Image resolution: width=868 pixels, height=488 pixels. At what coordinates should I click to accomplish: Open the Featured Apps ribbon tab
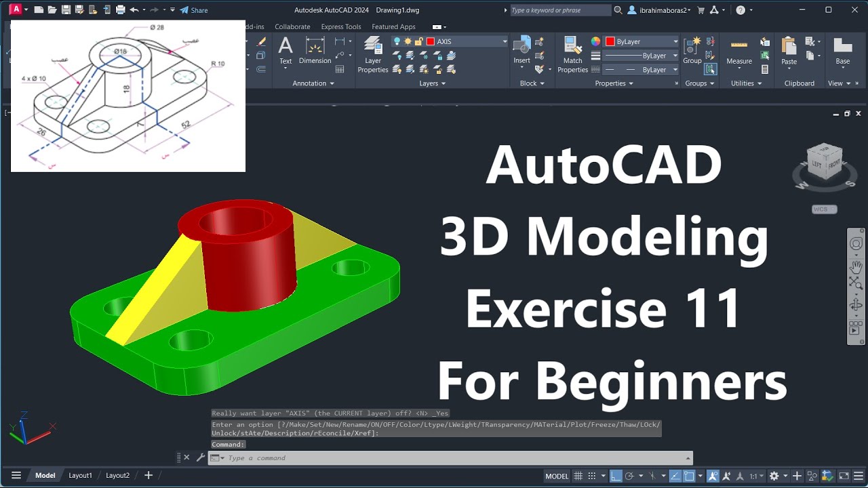click(393, 26)
